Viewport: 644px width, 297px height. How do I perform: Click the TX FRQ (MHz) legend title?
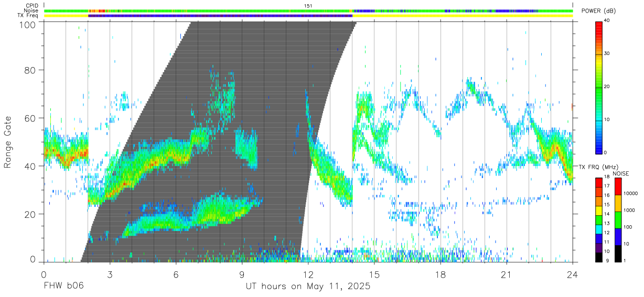[598, 167]
